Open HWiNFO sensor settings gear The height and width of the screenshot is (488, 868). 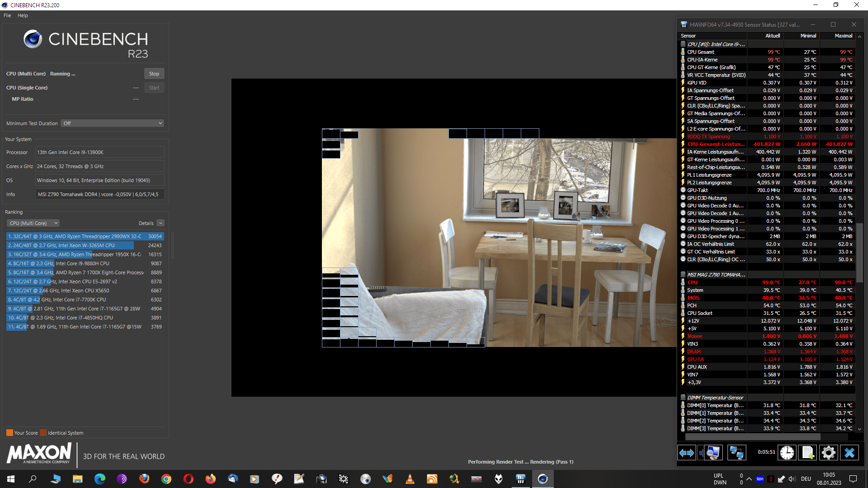coord(829,452)
